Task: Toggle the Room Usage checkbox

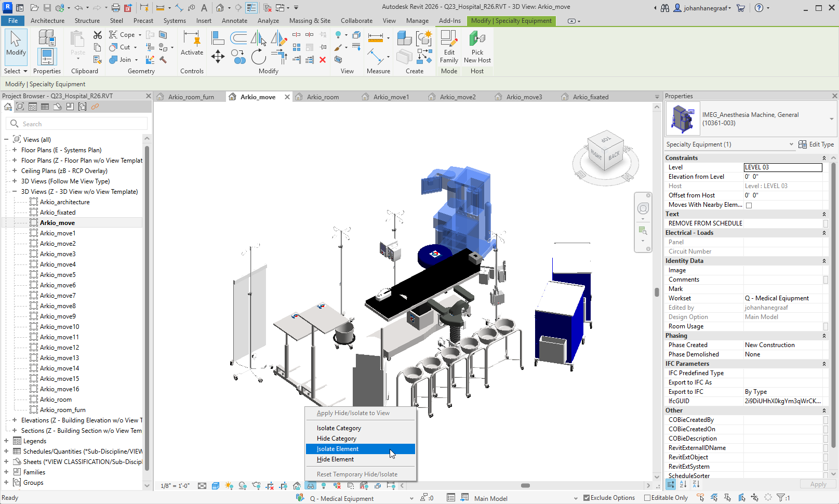Action: coord(825,326)
